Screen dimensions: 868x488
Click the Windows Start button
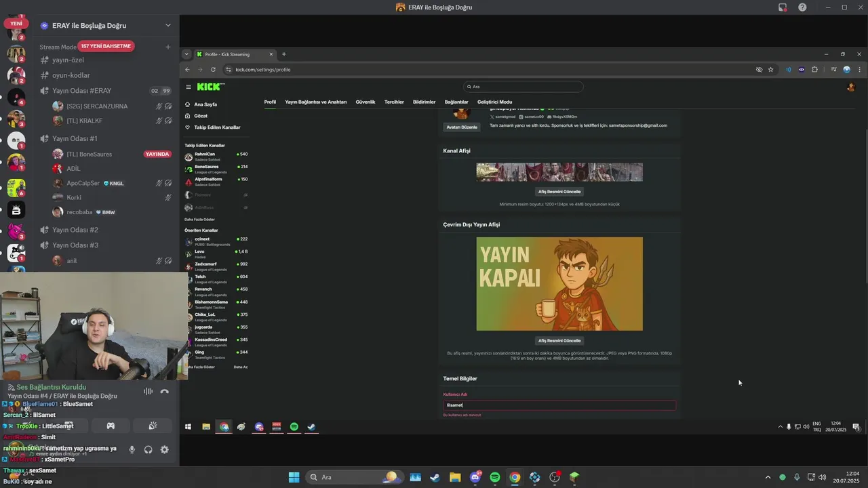click(x=294, y=477)
